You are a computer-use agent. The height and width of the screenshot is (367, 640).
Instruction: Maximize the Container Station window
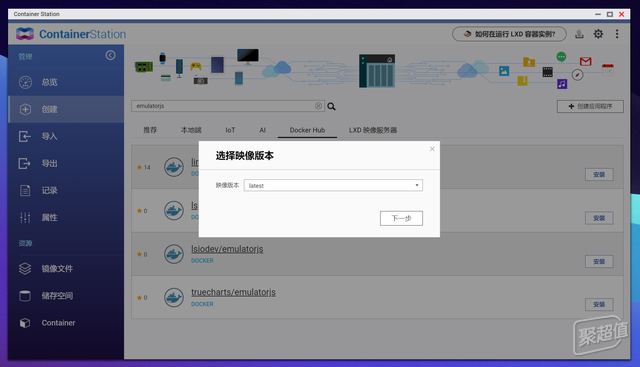coord(609,14)
